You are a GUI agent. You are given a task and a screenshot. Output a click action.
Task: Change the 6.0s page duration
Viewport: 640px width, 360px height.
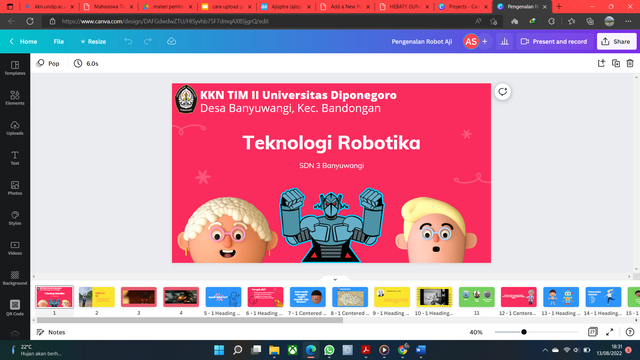(86, 63)
